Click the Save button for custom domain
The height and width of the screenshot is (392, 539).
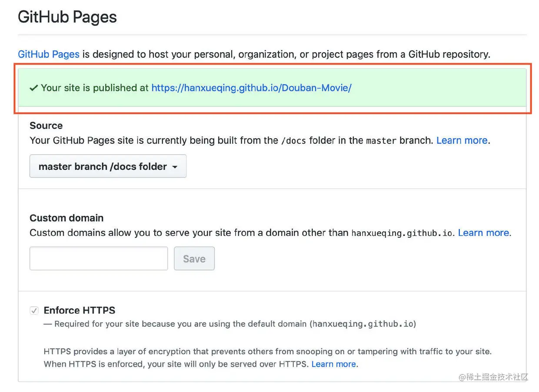point(194,259)
